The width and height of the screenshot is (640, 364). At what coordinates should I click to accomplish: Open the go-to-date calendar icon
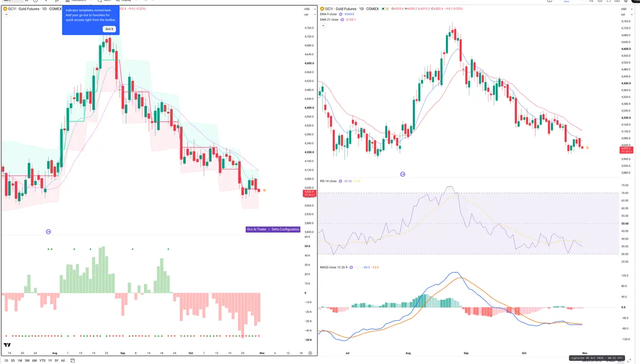click(x=73, y=360)
